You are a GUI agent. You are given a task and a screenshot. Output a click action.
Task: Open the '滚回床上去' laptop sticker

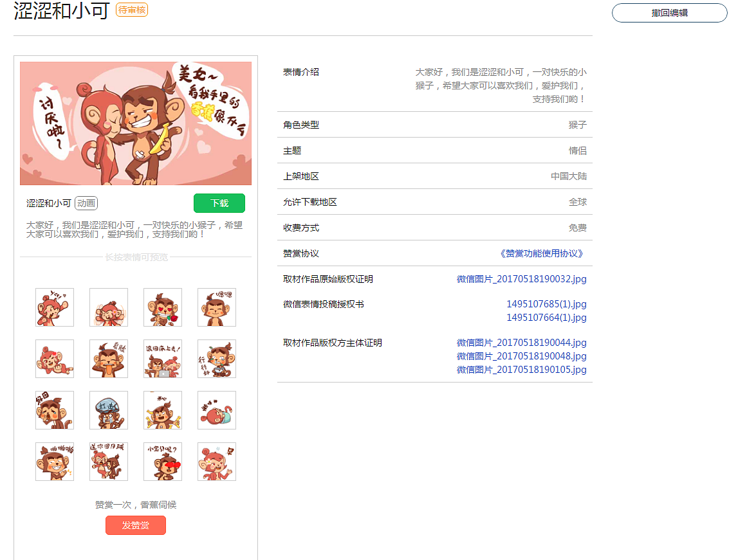pyautogui.click(x=163, y=359)
